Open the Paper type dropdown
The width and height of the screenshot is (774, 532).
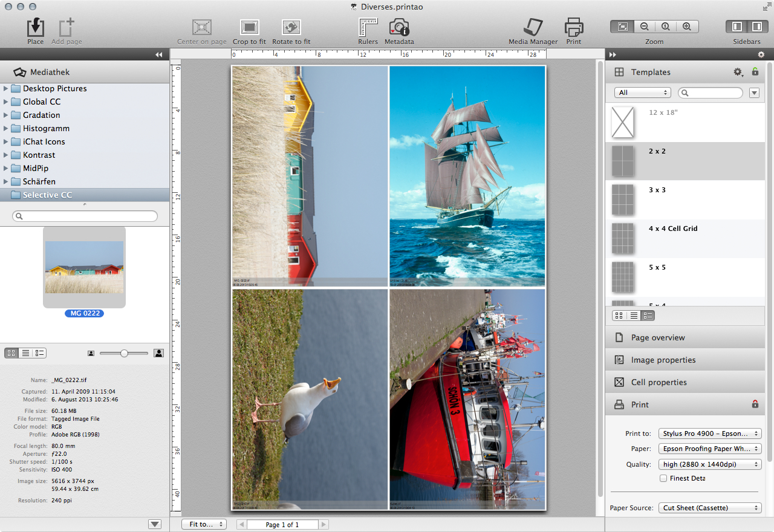pos(710,449)
